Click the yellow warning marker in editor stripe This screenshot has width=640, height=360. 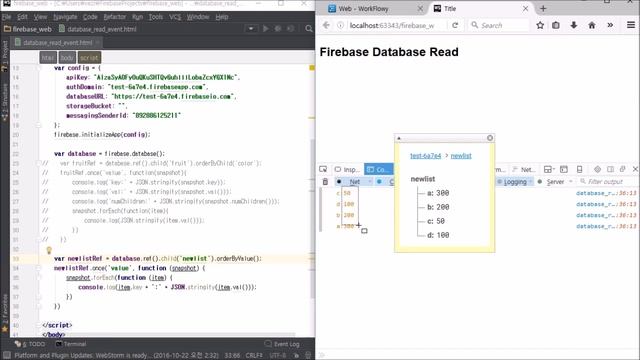pyautogui.click(x=312, y=68)
